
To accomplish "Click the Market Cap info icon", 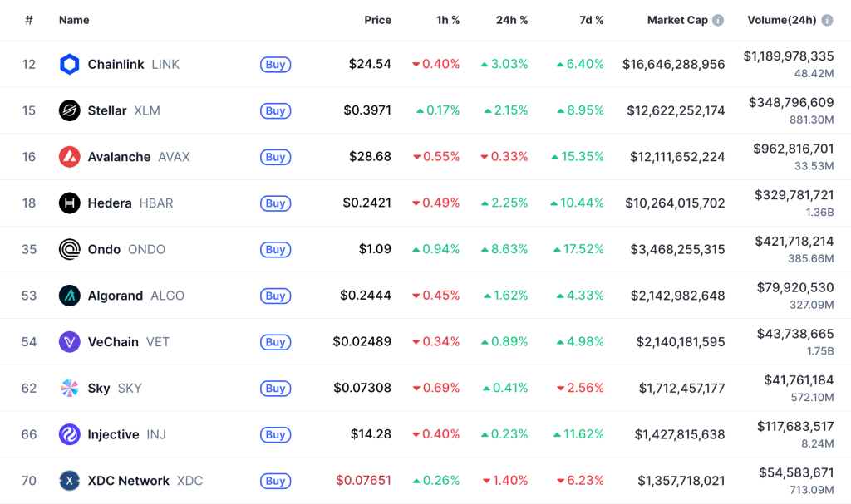I will (718, 20).
